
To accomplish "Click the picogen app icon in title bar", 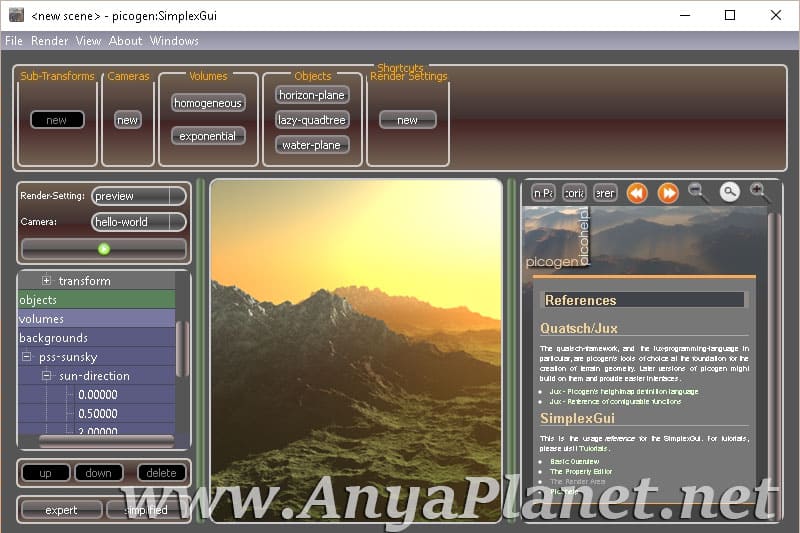I will 16,15.
